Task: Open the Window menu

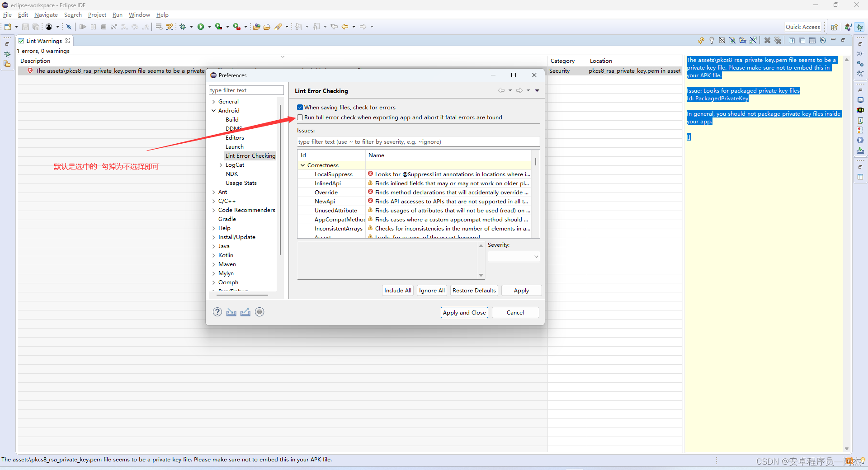Action: 139,14
